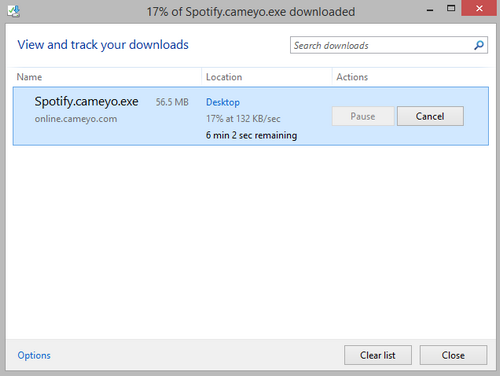Click the Clear list button
The width and height of the screenshot is (500, 376).
pos(378,355)
